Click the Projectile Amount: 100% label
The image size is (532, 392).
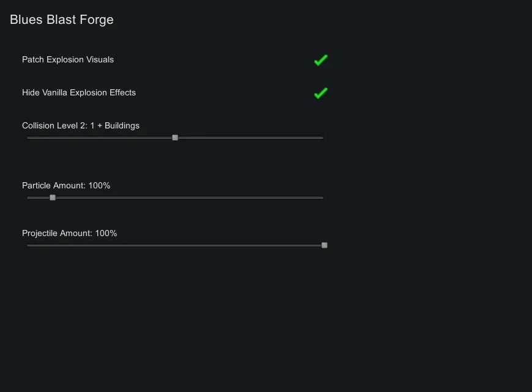point(69,234)
